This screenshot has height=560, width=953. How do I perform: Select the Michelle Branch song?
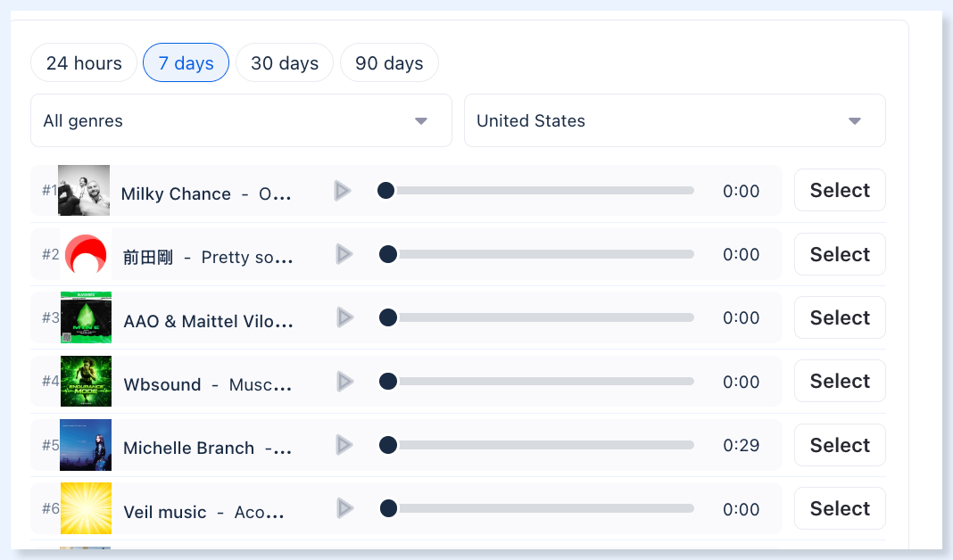840,445
